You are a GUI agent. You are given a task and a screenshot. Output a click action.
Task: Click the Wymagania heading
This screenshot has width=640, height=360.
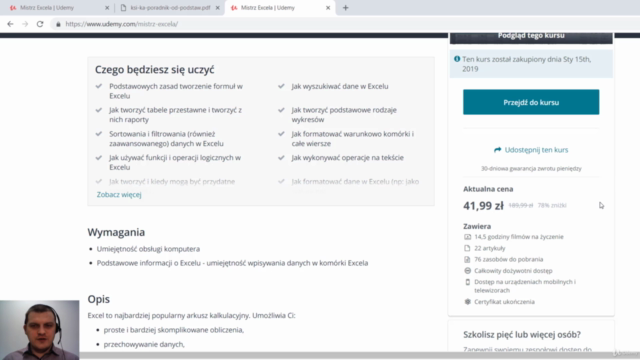116,232
